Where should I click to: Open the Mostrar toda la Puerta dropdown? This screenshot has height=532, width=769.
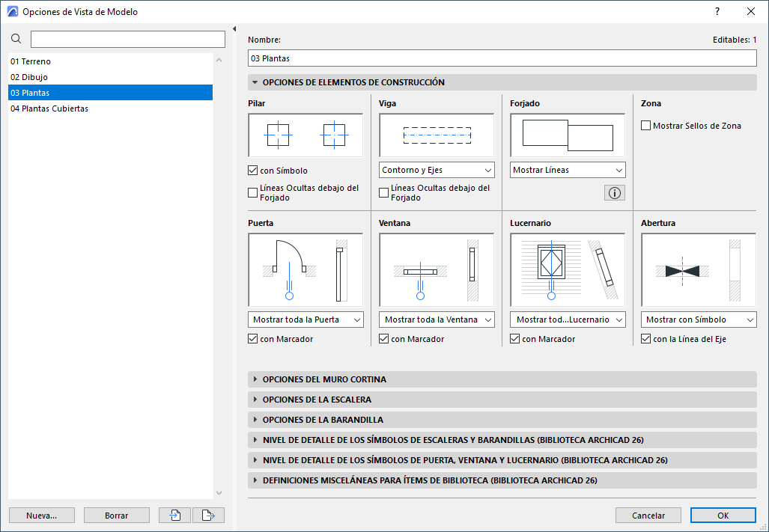click(306, 319)
